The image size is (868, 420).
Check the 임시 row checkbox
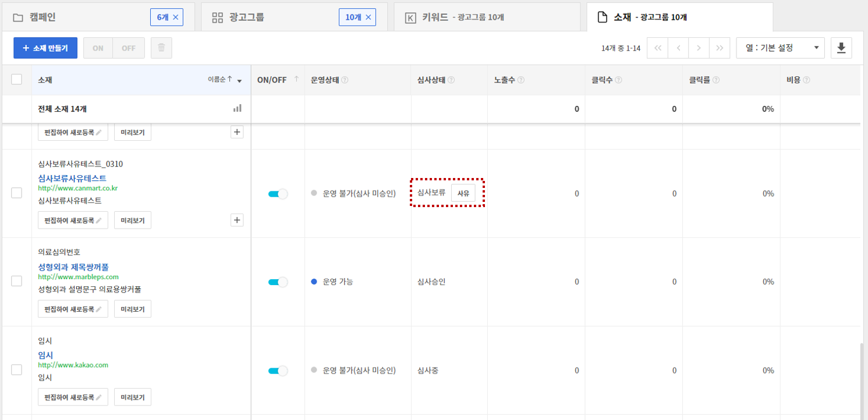(x=17, y=370)
